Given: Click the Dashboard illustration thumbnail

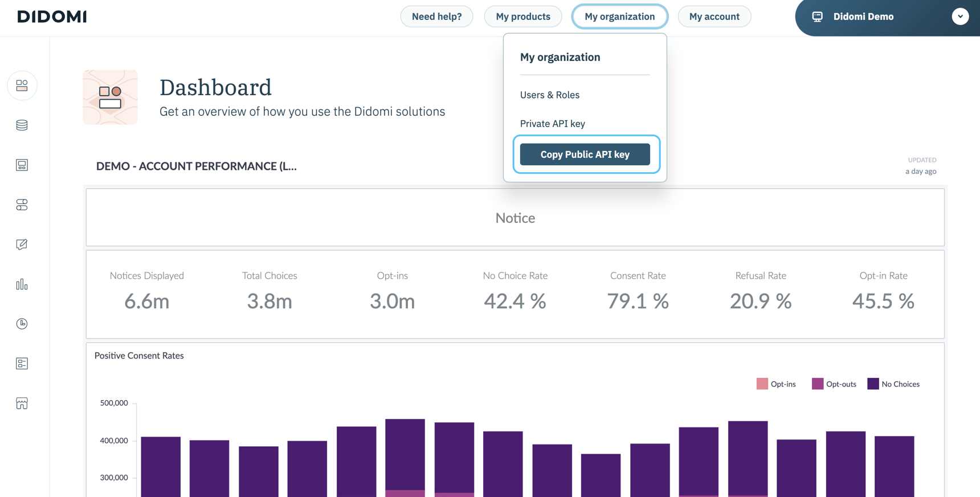Looking at the screenshot, I should coord(110,97).
